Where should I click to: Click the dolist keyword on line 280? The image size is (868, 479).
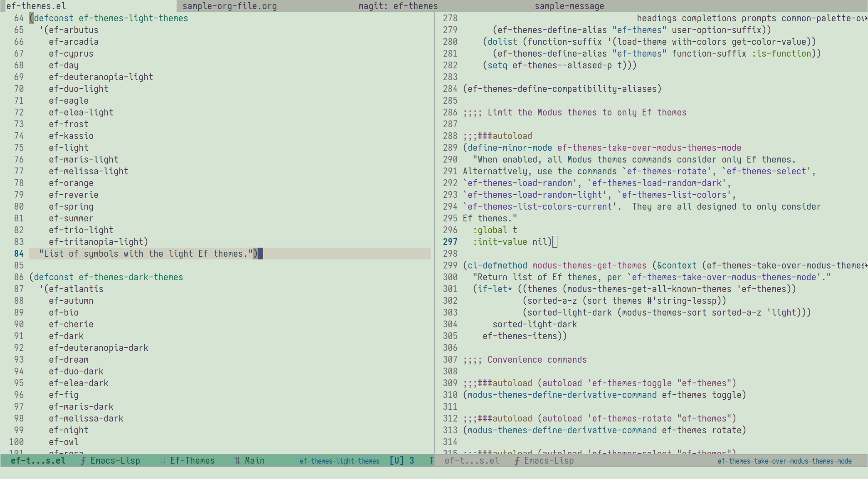click(x=502, y=42)
